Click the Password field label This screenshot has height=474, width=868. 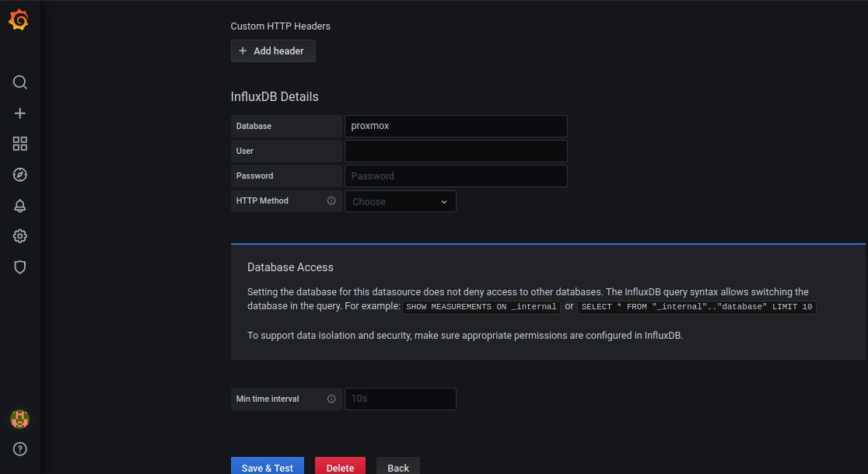pos(254,176)
